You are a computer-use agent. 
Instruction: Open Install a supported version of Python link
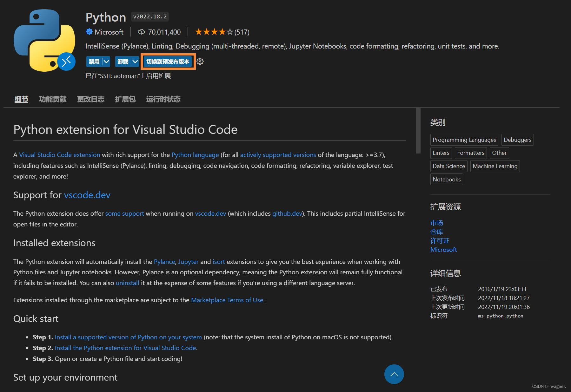[x=128, y=337]
